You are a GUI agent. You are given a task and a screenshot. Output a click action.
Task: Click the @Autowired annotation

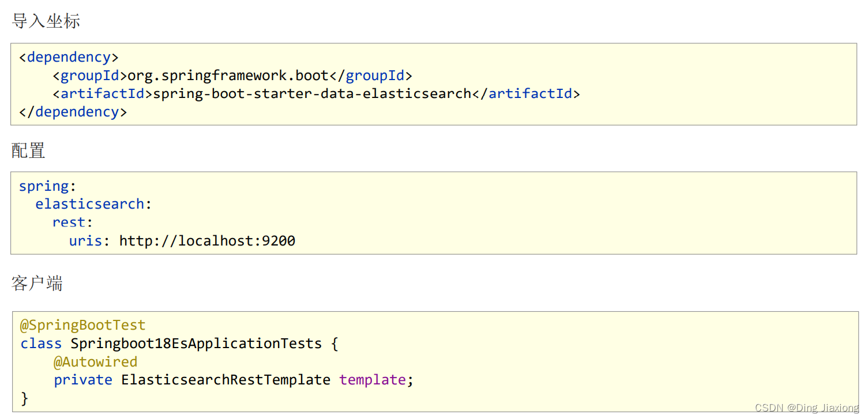tap(96, 362)
